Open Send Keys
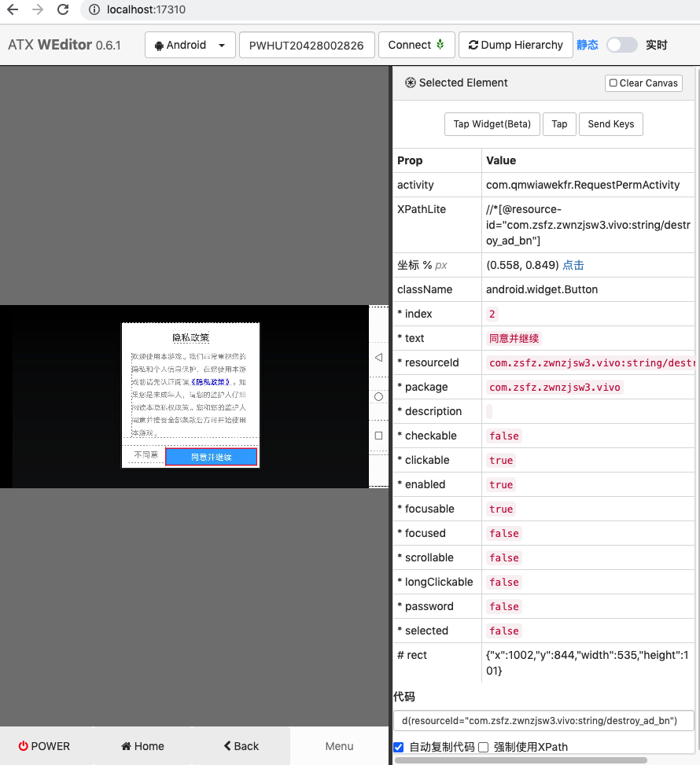The width and height of the screenshot is (700, 765). (x=610, y=124)
